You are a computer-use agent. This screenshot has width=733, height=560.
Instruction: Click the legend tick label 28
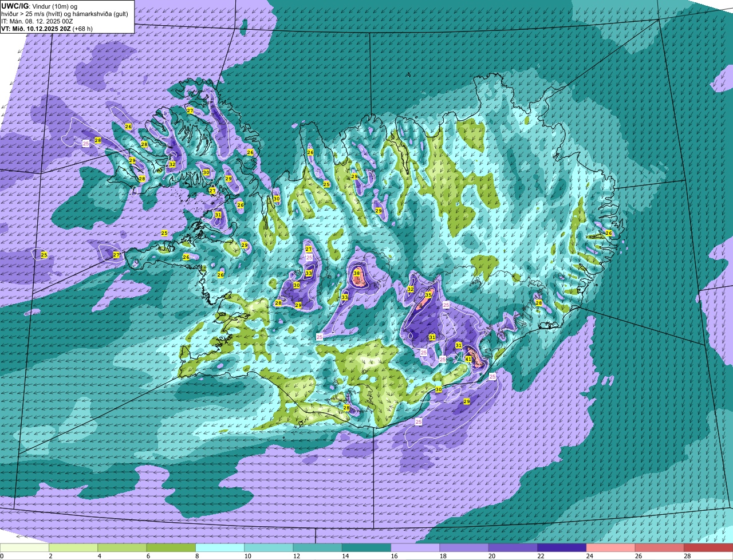click(x=686, y=556)
